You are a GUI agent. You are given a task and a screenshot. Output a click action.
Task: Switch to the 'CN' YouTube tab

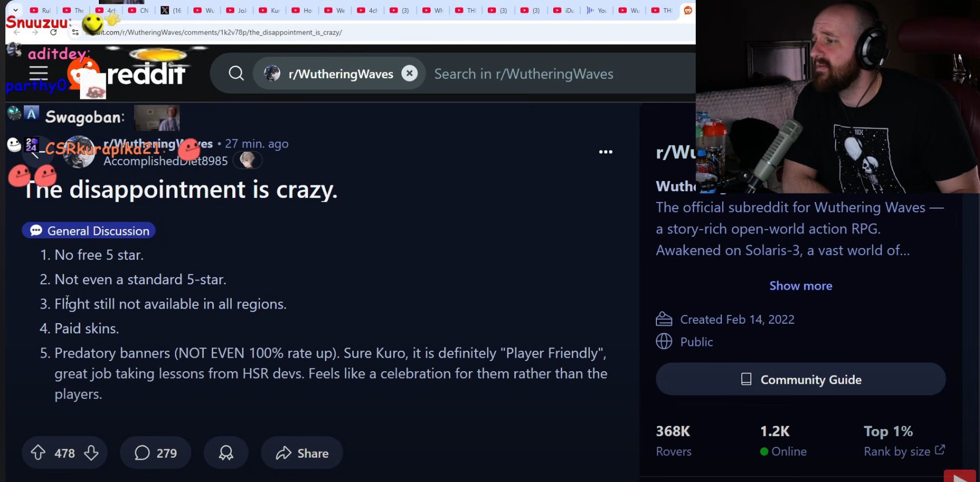(x=138, y=10)
